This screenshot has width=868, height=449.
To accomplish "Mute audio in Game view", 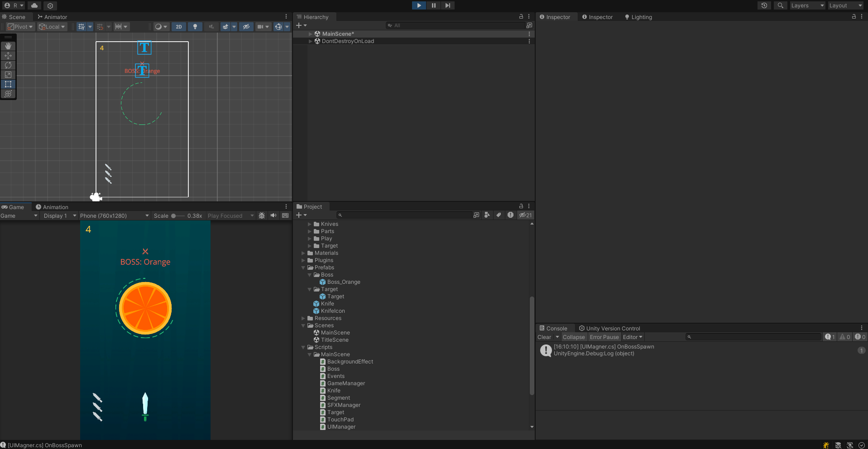I will tap(273, 215).
